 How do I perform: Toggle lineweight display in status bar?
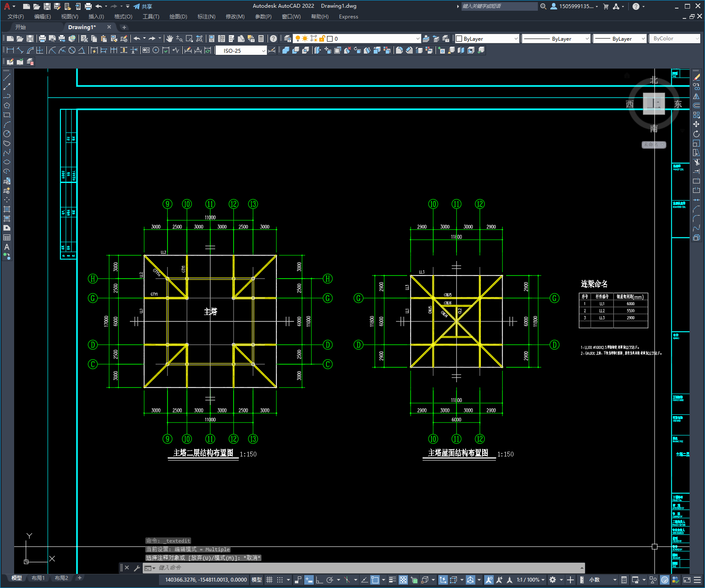(392, 580)
